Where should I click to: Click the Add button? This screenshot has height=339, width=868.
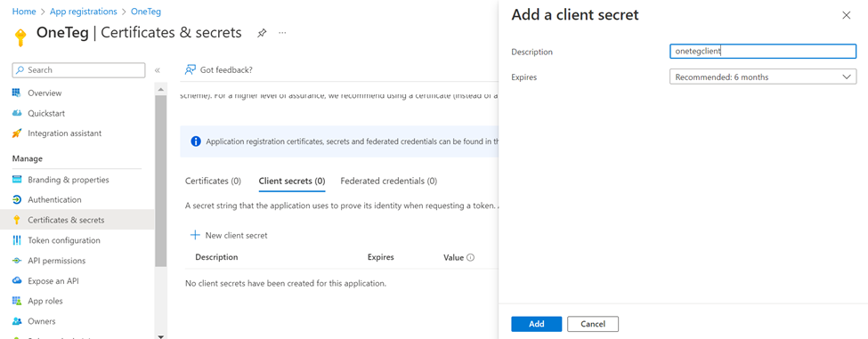(x=537, y=324)
